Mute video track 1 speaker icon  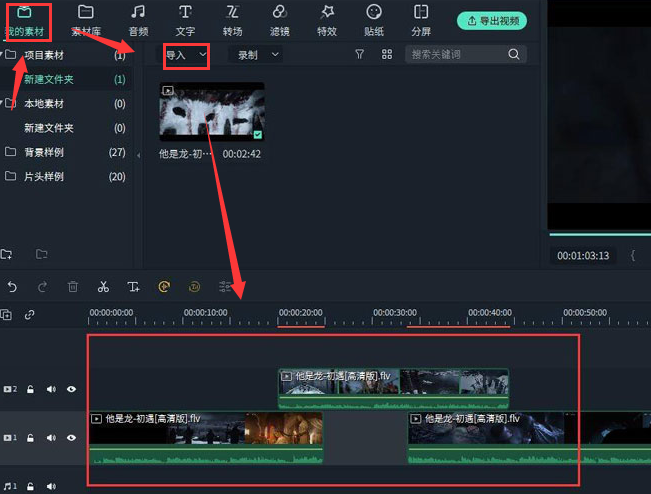(x=51, y=438)
